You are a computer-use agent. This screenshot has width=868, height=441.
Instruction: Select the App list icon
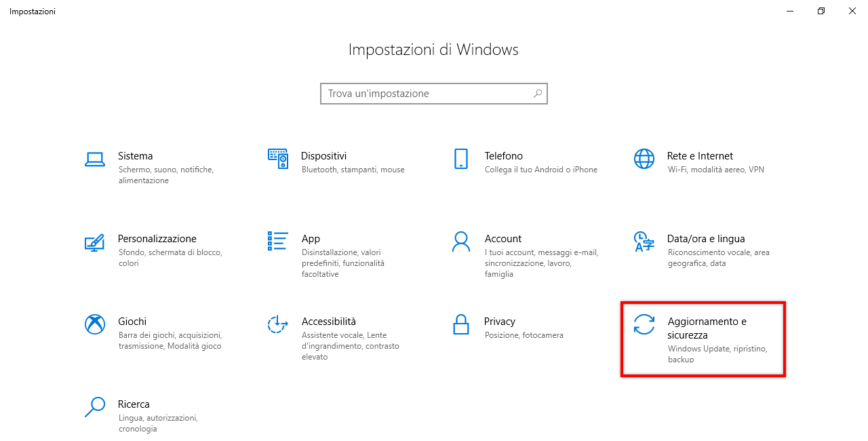click(278, 242)
